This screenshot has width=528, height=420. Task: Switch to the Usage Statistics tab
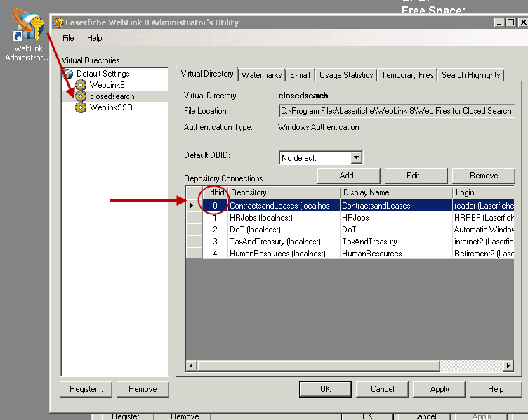pyautogui.click(x=346, y=74)
